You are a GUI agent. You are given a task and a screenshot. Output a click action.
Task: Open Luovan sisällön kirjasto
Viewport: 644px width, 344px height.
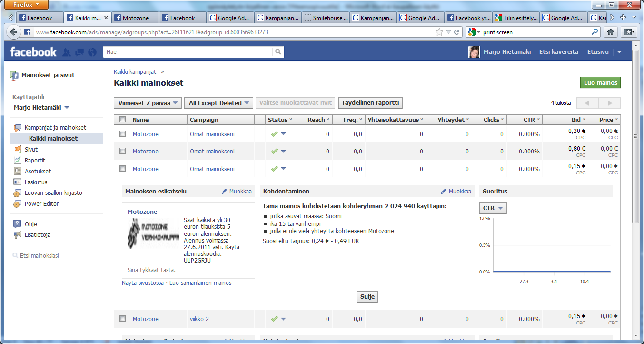(x=53, y=193)
